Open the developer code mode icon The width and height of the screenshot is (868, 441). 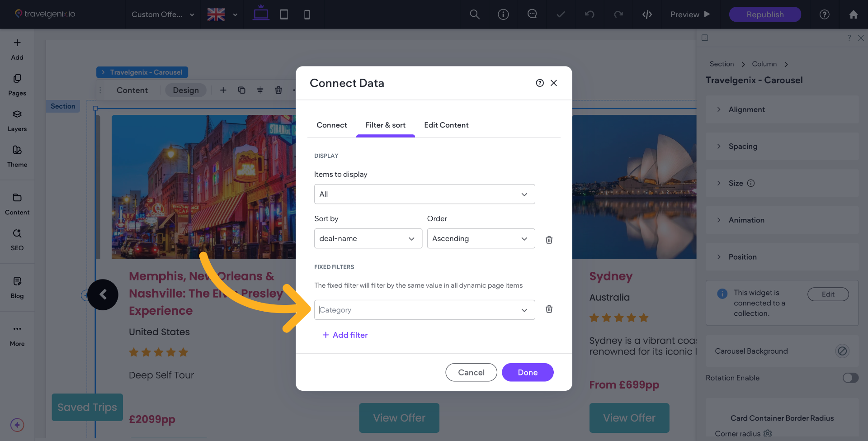647,14
